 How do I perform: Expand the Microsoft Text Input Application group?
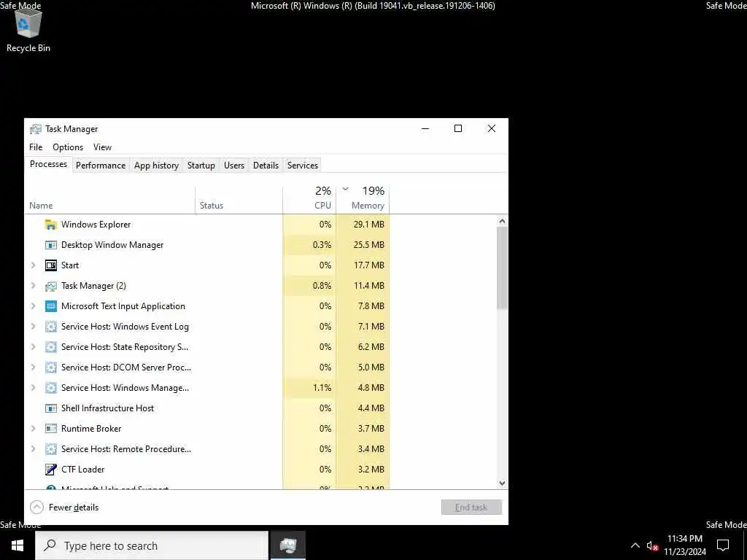click(x=34, y=306)
